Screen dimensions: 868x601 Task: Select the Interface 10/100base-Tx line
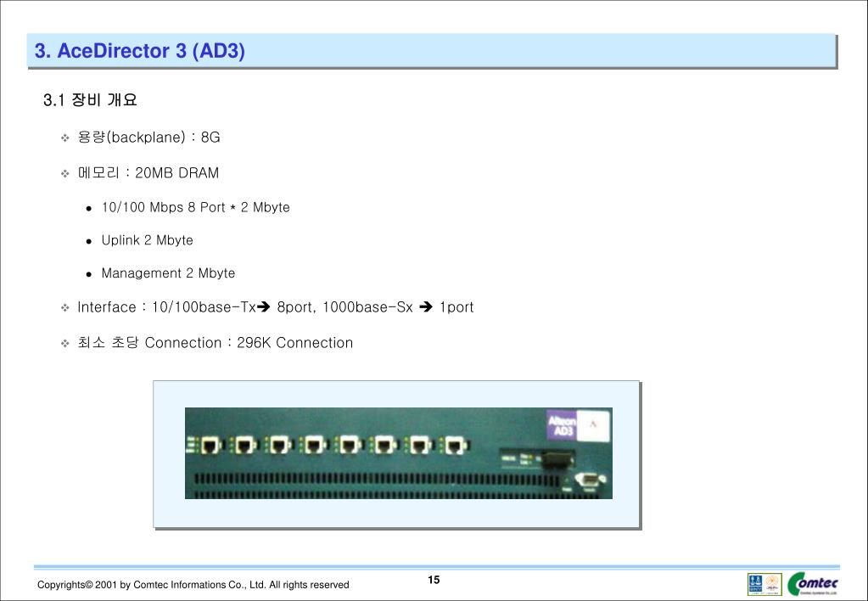(276, 307)
